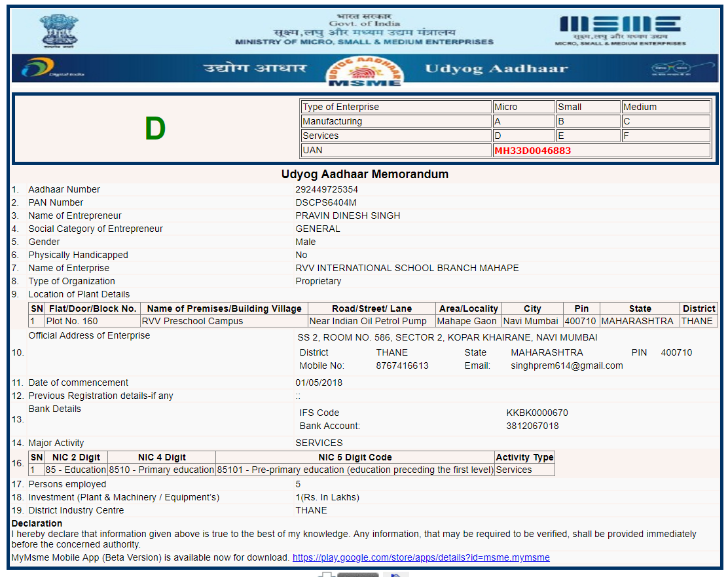Click the Aadhaar Number value 292449725354
The height and width of the screenshot is (577, 728).
(x=327, y=189)
